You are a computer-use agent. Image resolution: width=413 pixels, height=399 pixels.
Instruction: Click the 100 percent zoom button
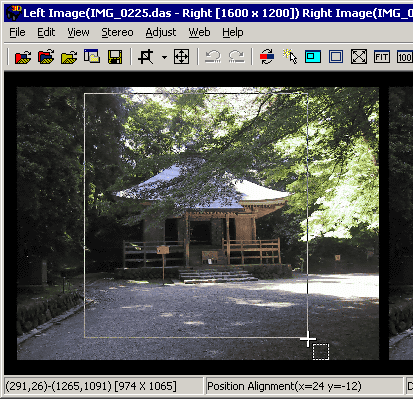click(405, 57)
